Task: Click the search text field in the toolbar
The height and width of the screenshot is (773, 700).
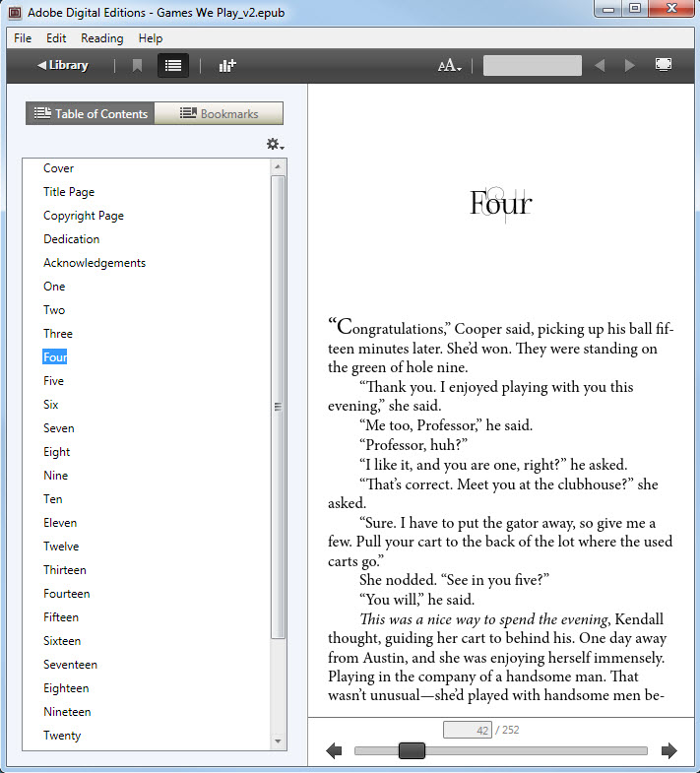Action: 532,66
